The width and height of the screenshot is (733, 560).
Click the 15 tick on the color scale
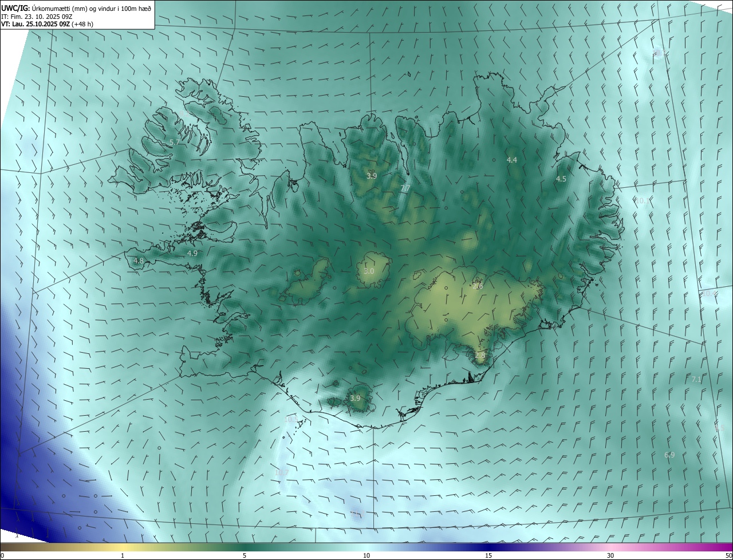[488, 555]
